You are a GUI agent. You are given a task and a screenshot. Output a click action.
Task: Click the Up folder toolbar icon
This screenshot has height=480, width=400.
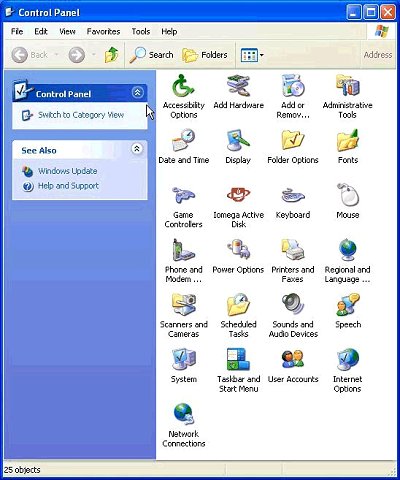point(112,55)
